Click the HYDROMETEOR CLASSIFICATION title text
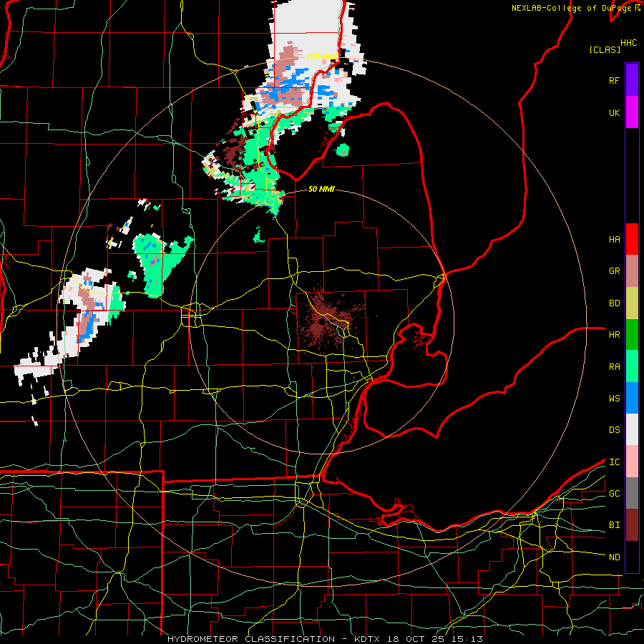 (x=251, y=639)
